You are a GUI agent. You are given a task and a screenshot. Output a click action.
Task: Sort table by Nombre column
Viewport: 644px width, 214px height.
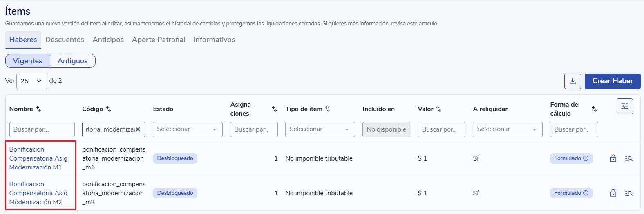pos(38,109)
